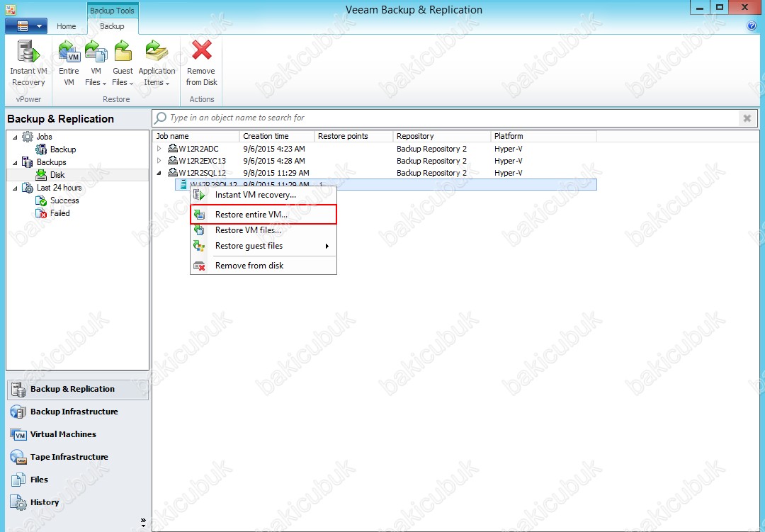The height and width of the screenshot is (532, 765).
Task: Choose Instant VM recovery from context menu
Action: pyautogui.click(x=263, y=195)
